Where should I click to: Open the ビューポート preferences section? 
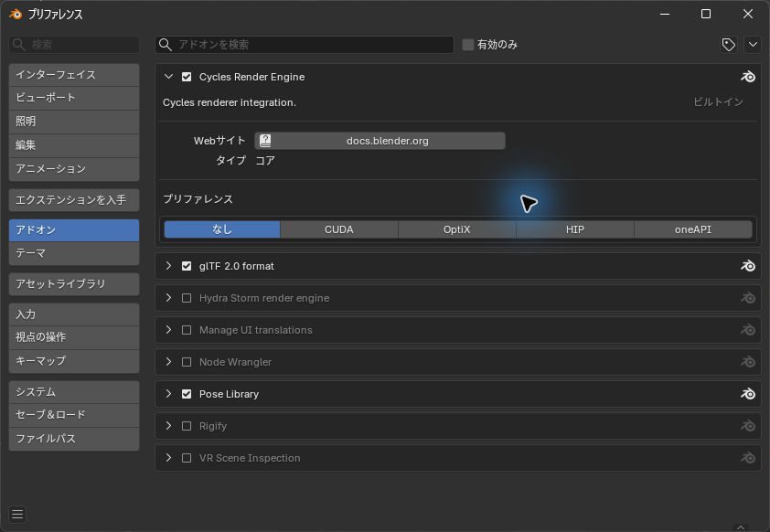pyautogui.click(x=74, y=98)
